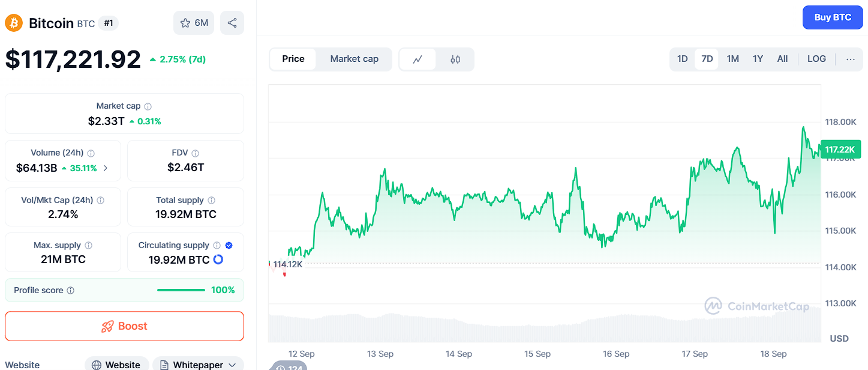Select the Market cap tab
Screen dimensions: 868x370
click(355, 59)
